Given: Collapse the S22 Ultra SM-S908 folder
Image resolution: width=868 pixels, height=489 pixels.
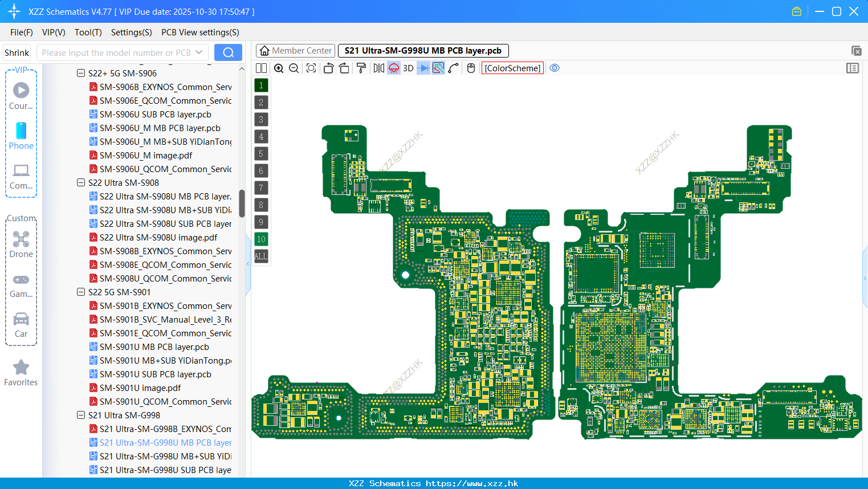Looking at the screenshot, I should click(81, 183).
